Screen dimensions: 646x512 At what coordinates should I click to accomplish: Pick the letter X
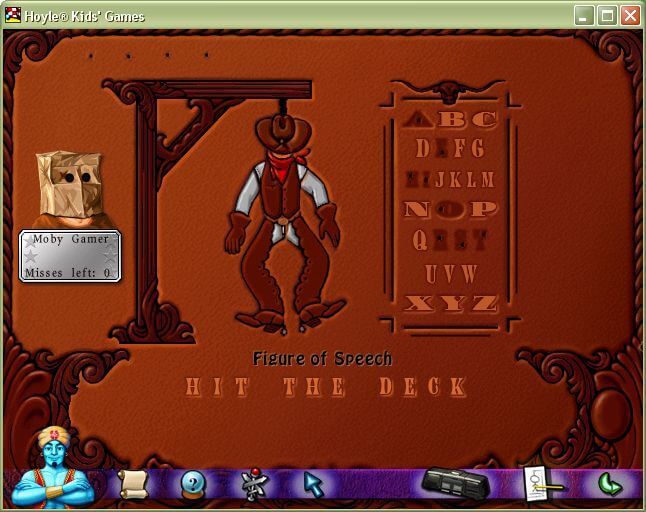[x=419, y=304]
